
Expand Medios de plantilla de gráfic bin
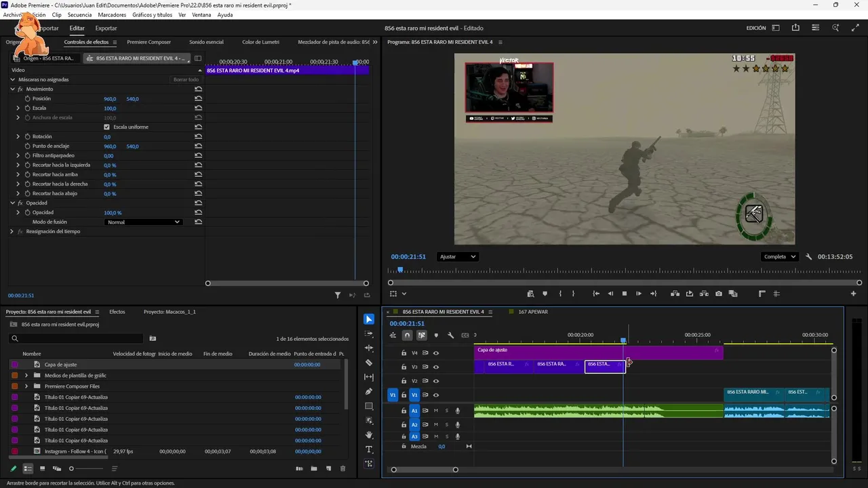point(26,375)
